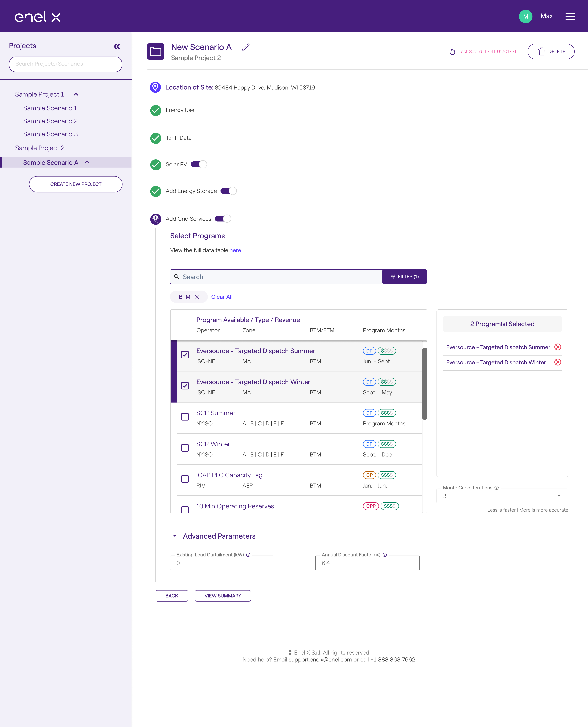Screen dimensions: 588x727
Task: Remove the BTM filter chip
Action: click(197, 297)
